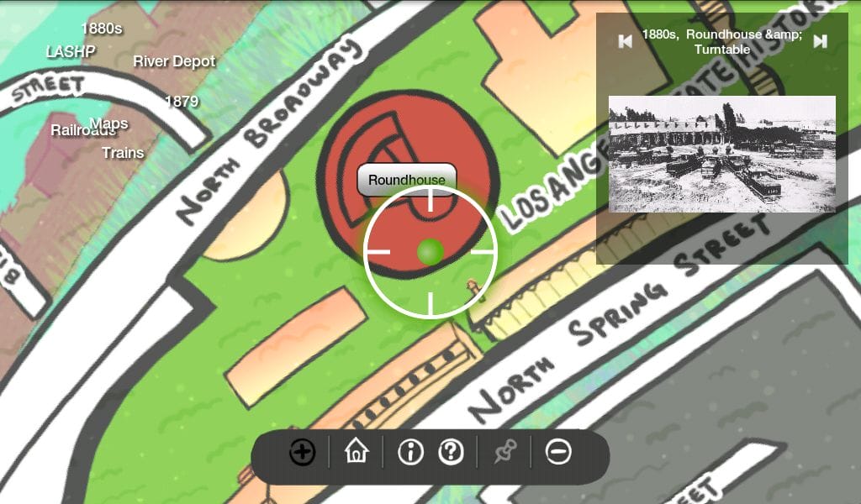Zoom out with the minus icon
The width and height of the screenshot is (861, 504).
point(558,453)
